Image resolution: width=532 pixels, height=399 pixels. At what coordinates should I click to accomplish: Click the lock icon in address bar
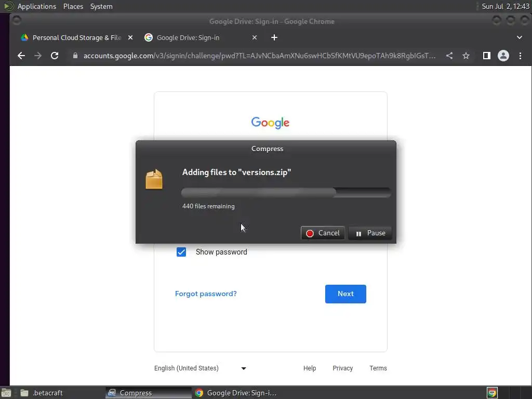[75, 56]
